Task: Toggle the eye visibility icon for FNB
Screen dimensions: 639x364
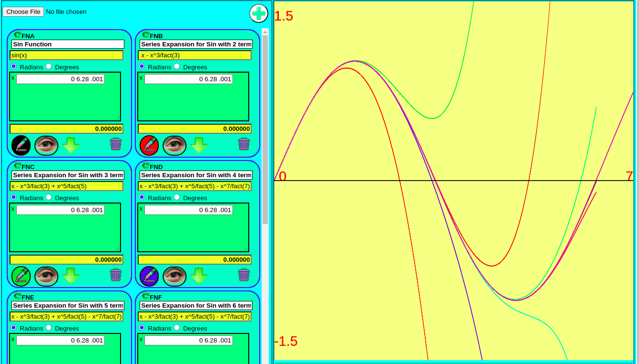Action: (175, 145)
